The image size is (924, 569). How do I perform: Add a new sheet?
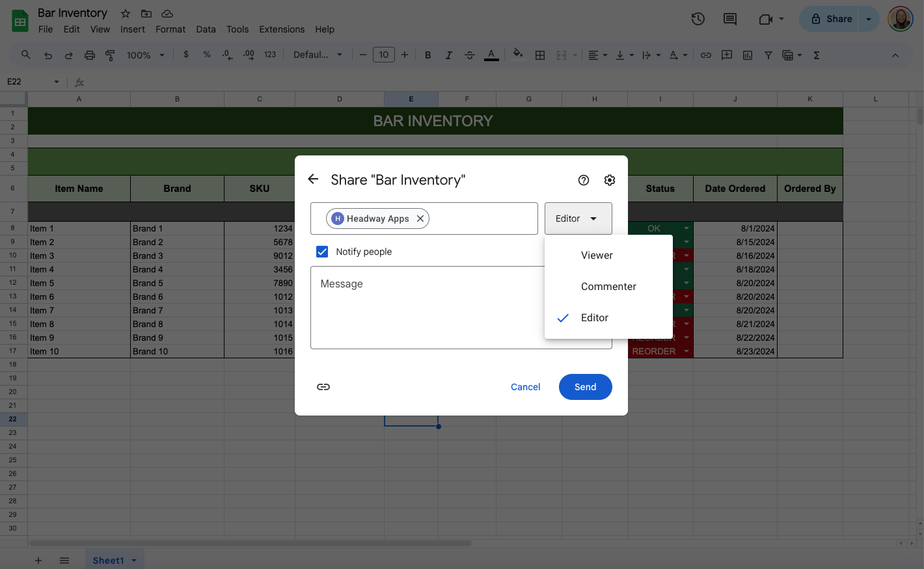coord(38,561)
